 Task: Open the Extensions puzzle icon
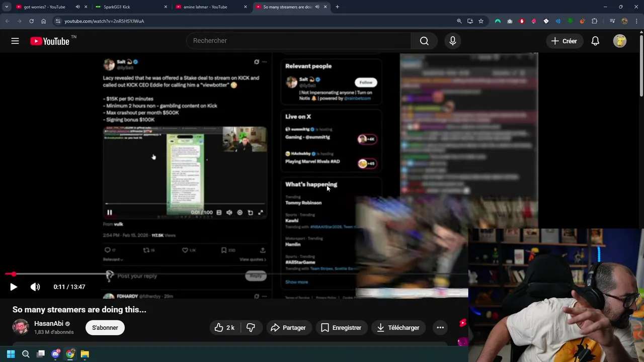tap(594, 21)
